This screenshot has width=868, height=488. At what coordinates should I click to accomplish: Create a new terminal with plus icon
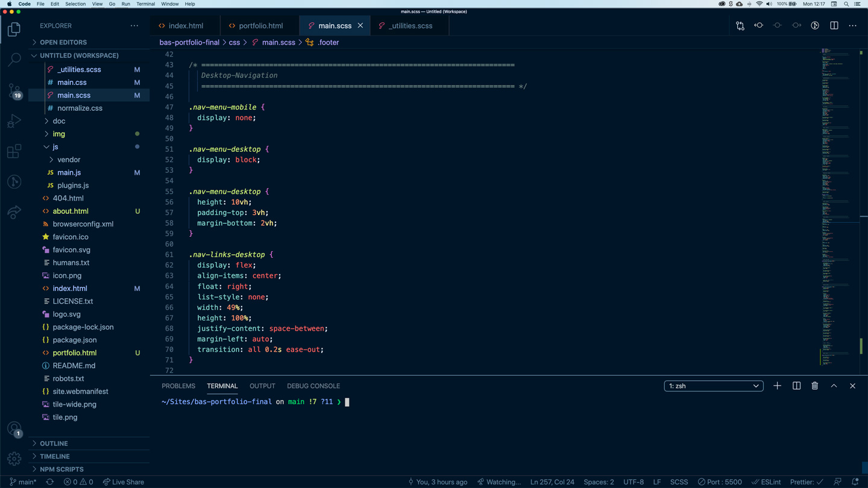click(x=777, y=386)
